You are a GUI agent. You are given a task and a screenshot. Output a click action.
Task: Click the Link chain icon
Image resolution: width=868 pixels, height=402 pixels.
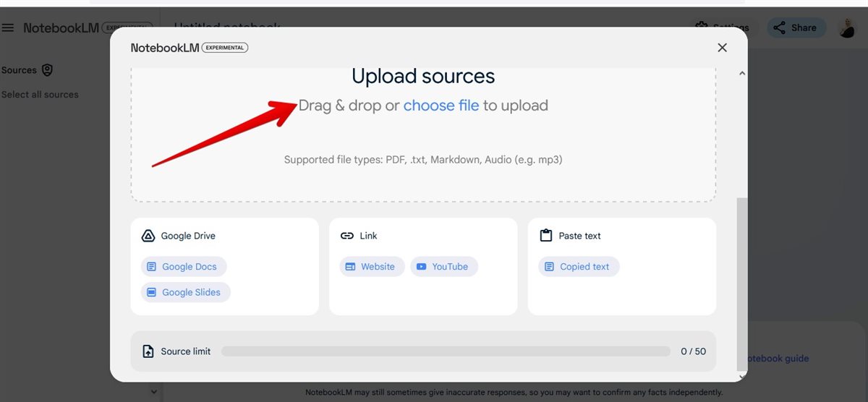tap(346, 236)
